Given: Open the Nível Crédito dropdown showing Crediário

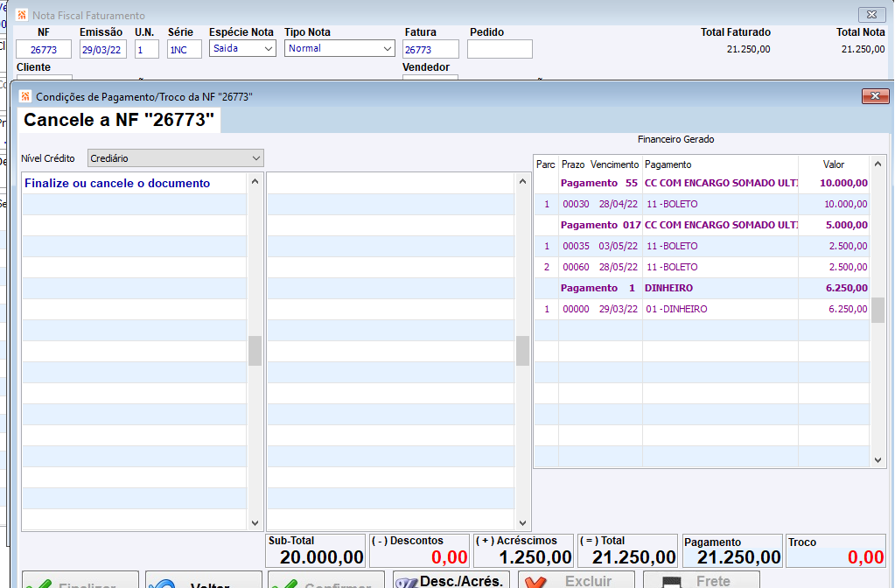Looking at the screenshot, I should coord(175,158).
